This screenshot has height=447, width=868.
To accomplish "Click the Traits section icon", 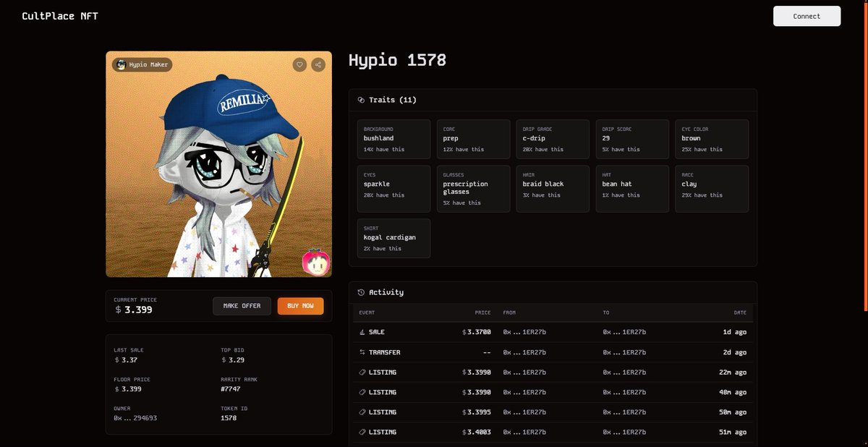I will (361, 100).
